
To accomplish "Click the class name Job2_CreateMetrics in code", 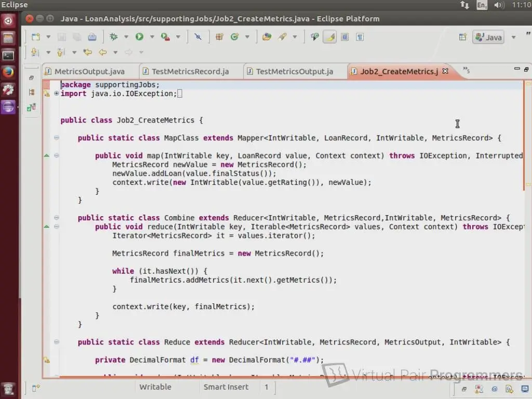I will [155, 120].
